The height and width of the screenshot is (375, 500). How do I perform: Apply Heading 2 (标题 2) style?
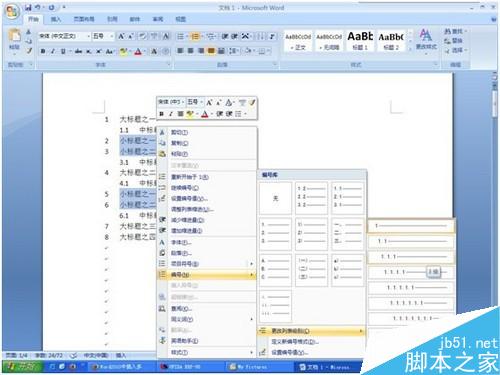coord(391,40)
